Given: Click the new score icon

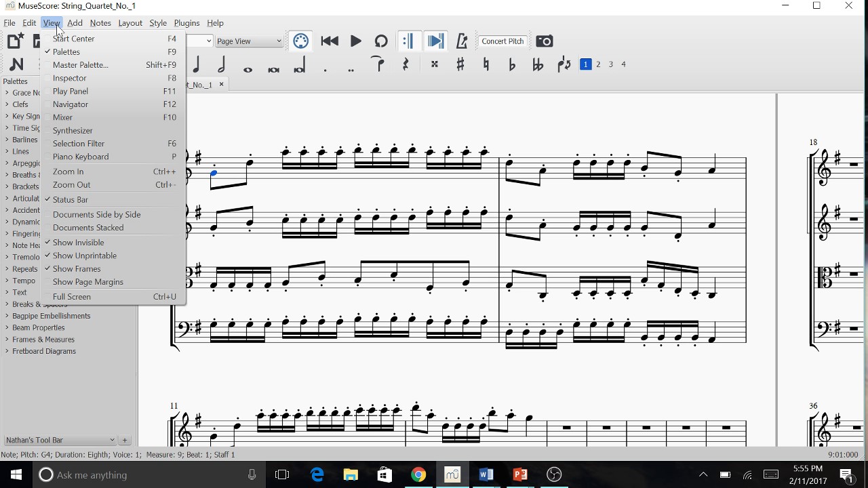Looking at the screenshot, I should [15, 41].
